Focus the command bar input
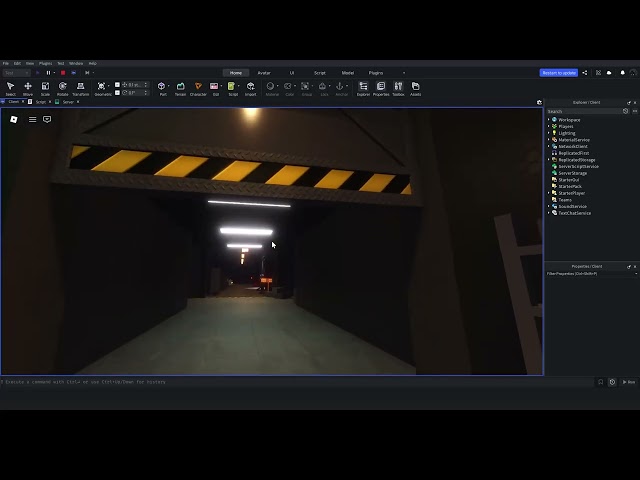 [x=297, y=382]
